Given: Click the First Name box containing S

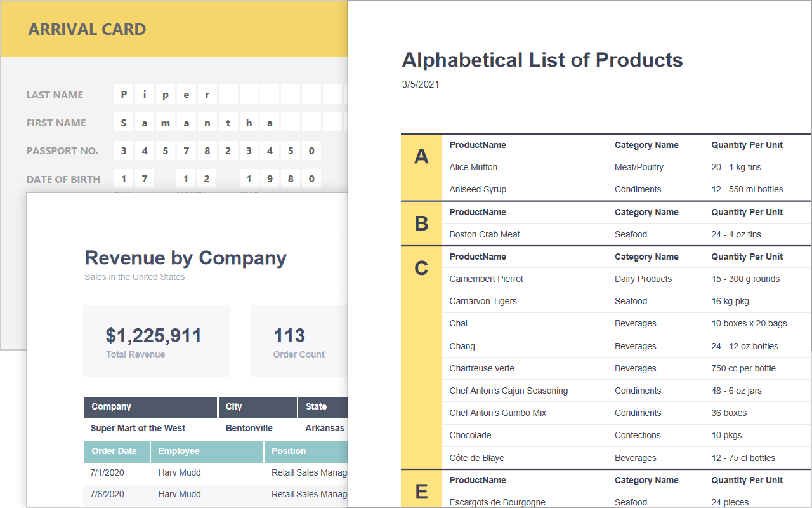Looking at the screenshot, I should coord(124,123).
